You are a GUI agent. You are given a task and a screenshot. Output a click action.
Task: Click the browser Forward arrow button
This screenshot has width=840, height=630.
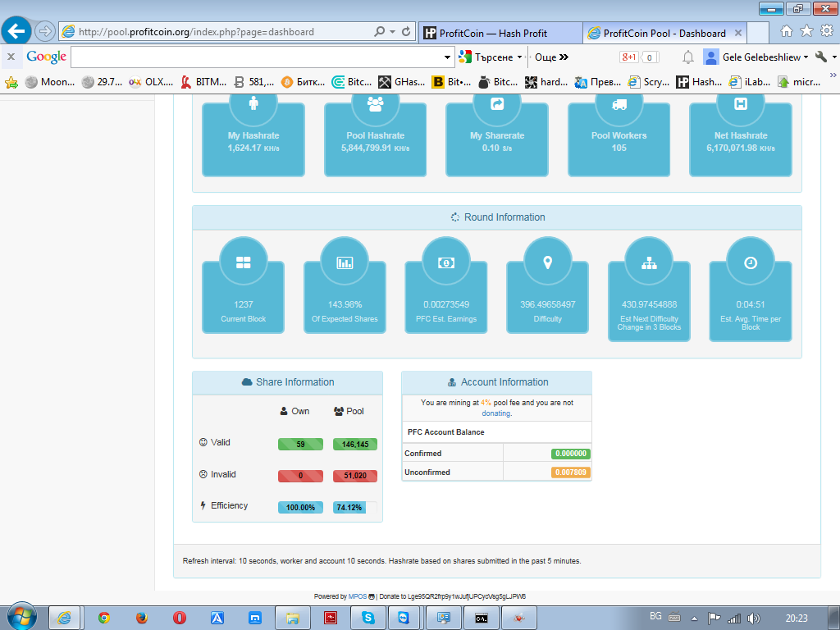pos(45,32)
